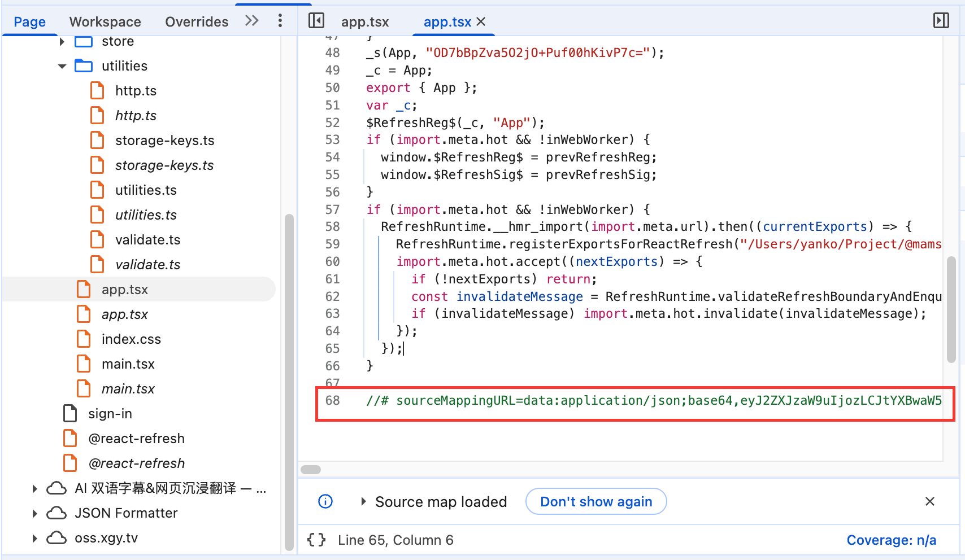Open the debugger sidebar toggle on top right
This screenshot has height=560, width=965.
click(x=941, y=20)
